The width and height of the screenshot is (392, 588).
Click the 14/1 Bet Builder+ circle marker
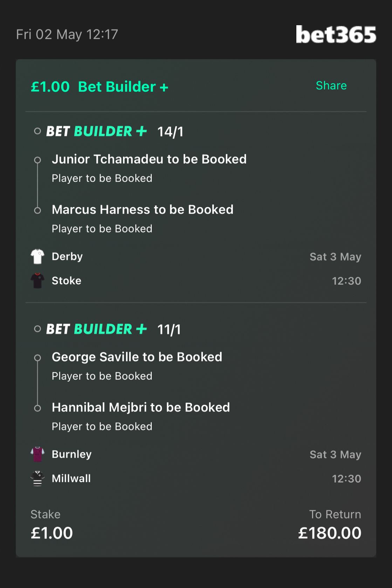click(37, 131)
